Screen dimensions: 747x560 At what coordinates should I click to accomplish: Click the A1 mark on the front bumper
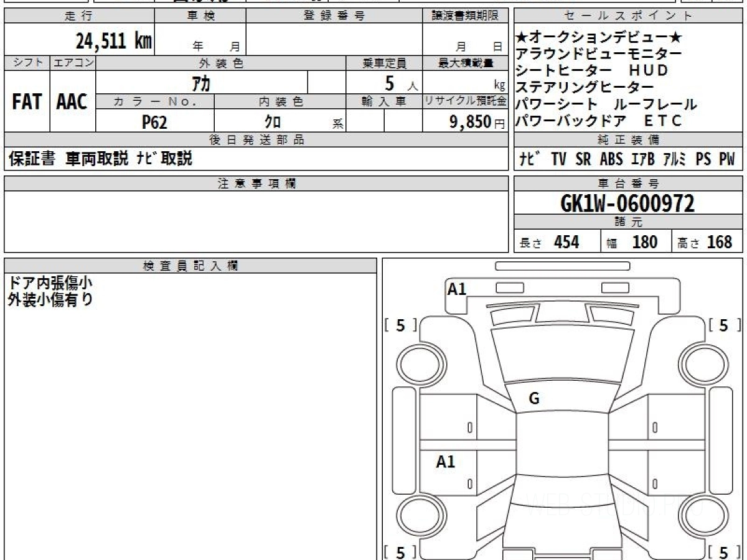pyautogui.click(x=457, y=288)
